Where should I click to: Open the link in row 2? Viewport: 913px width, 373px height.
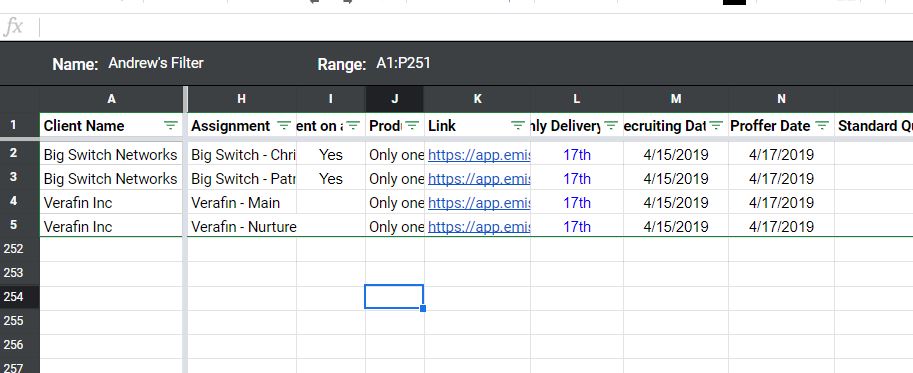(x=479, y=155)
